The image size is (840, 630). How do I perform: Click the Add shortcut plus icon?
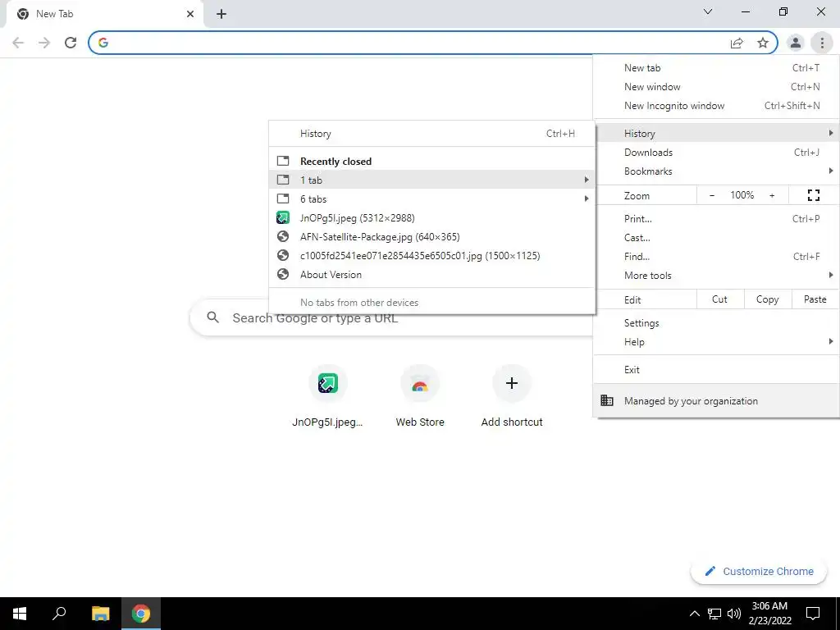pyautogui.click(x=512, y=383)
